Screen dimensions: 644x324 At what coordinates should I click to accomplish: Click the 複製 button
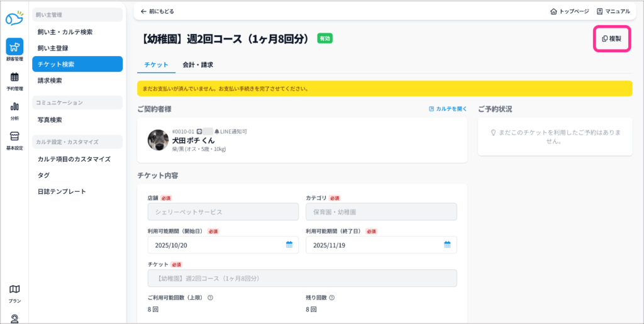612,39
